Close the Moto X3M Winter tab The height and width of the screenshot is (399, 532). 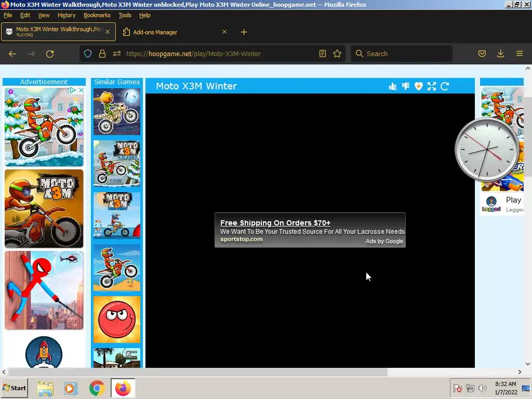coord(108,32)
